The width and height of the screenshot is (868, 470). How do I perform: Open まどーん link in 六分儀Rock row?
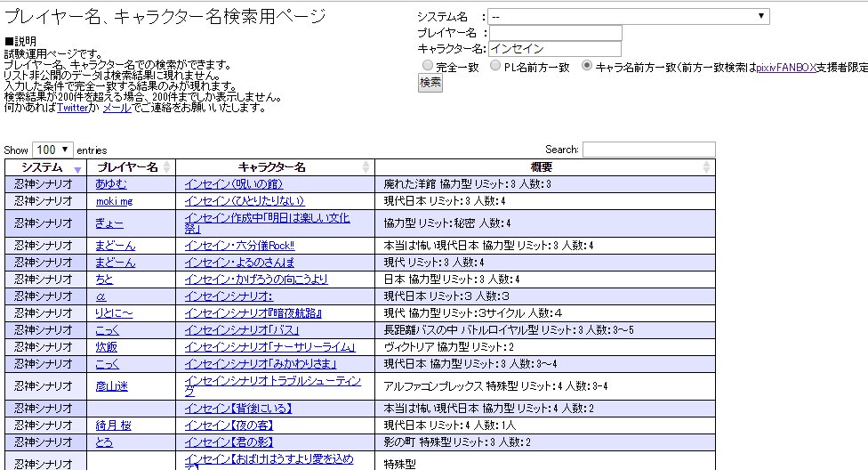(x=115, y=246)
